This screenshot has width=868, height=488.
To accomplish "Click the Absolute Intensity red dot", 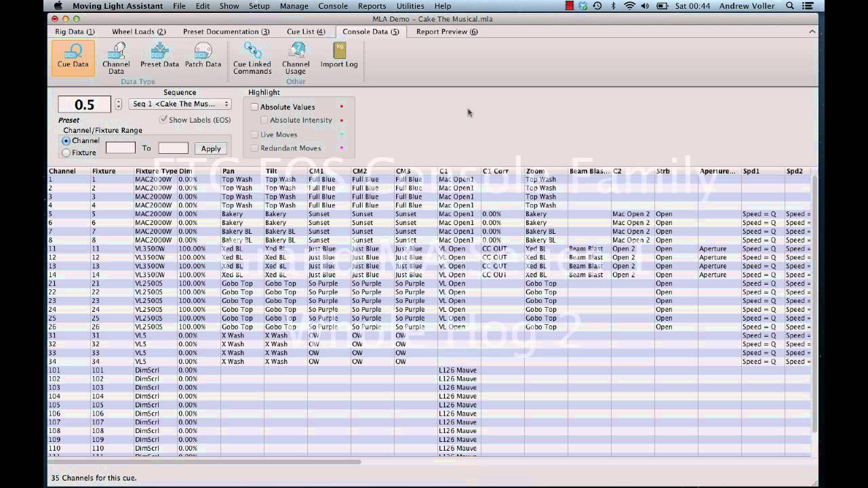I will tap(341, 120).
